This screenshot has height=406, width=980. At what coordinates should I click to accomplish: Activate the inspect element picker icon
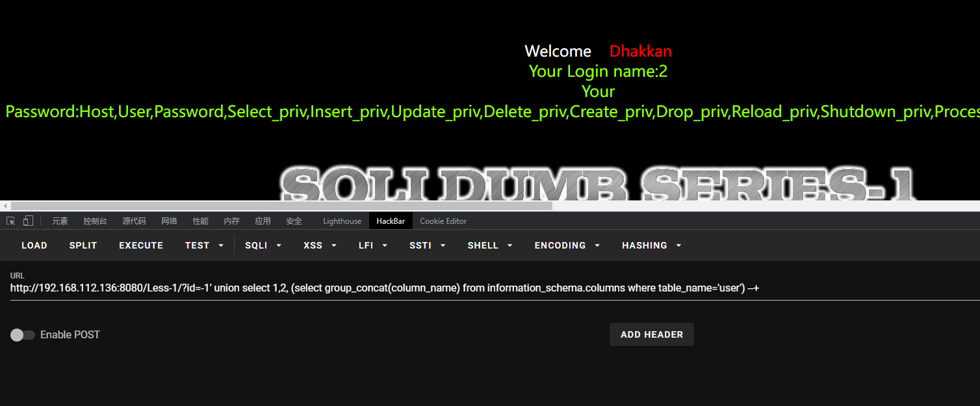click(11, 221)
